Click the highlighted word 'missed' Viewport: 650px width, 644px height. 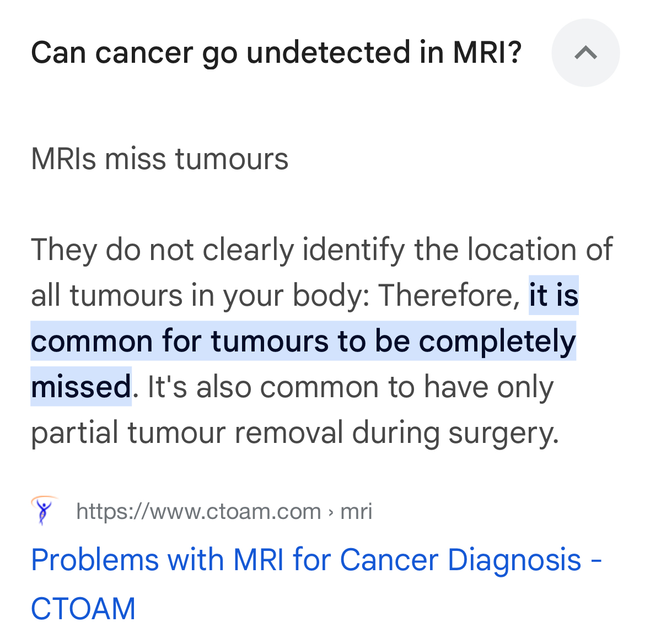[81, 386]
